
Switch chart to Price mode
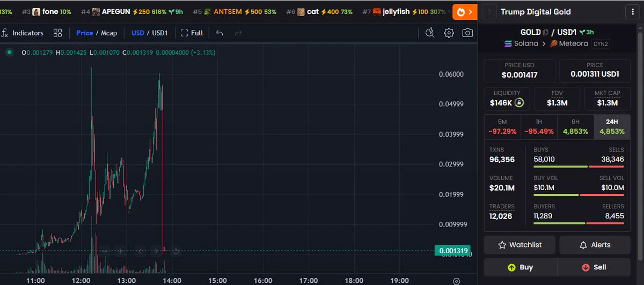click(85, 33)
